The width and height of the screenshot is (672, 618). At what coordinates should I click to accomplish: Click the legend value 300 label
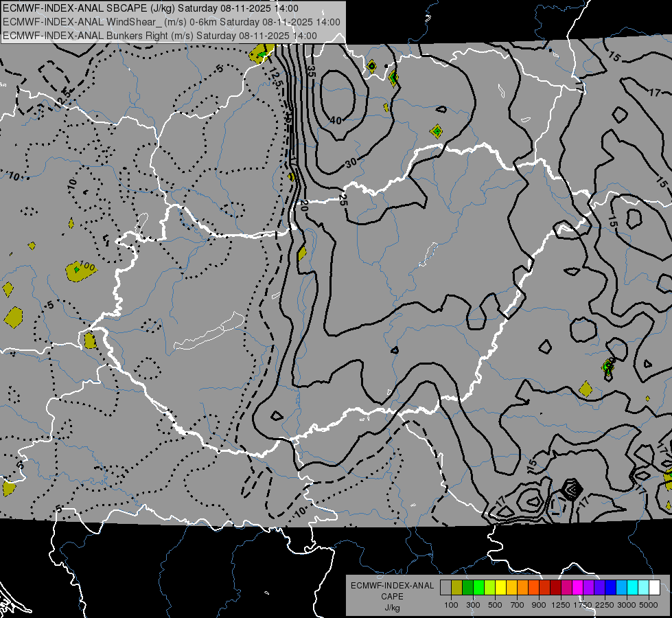coord(473,605)
